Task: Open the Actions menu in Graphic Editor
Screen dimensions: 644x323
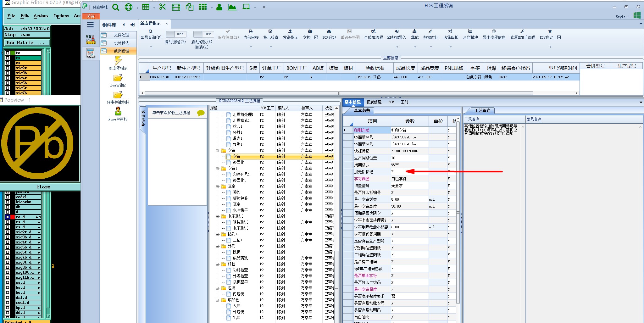Action: click(41, 16)
